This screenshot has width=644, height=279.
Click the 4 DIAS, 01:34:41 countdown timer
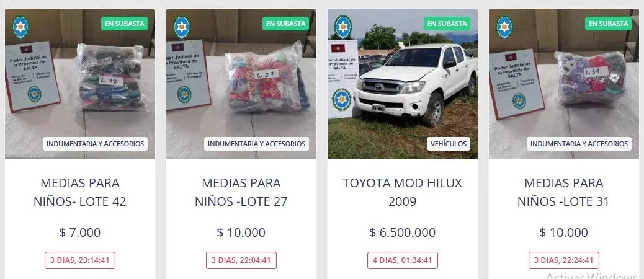tap(403, 260)
